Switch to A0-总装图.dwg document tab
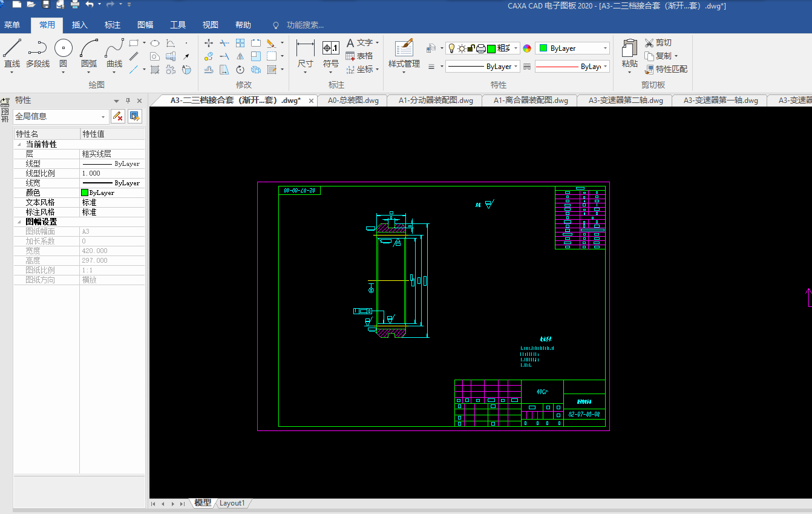Viewport: 812px width, 514px height. (353, 100)
